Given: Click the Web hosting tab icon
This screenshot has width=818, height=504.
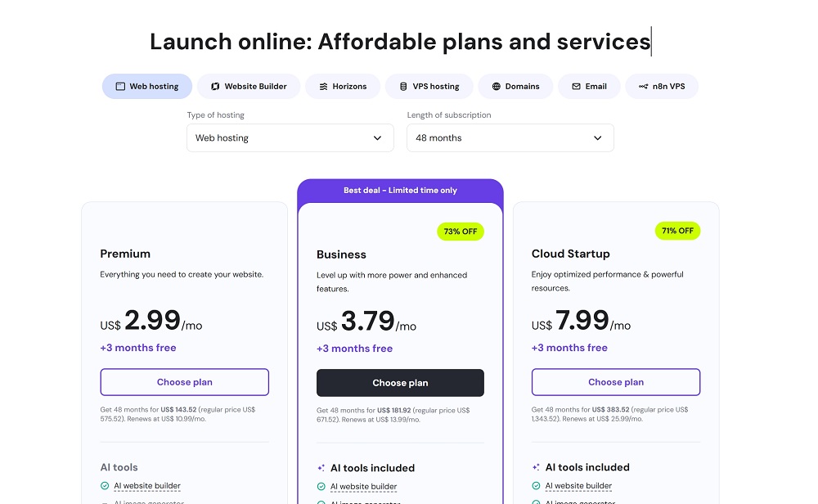Looking at the screenshot, I should [x=120, y=87].
